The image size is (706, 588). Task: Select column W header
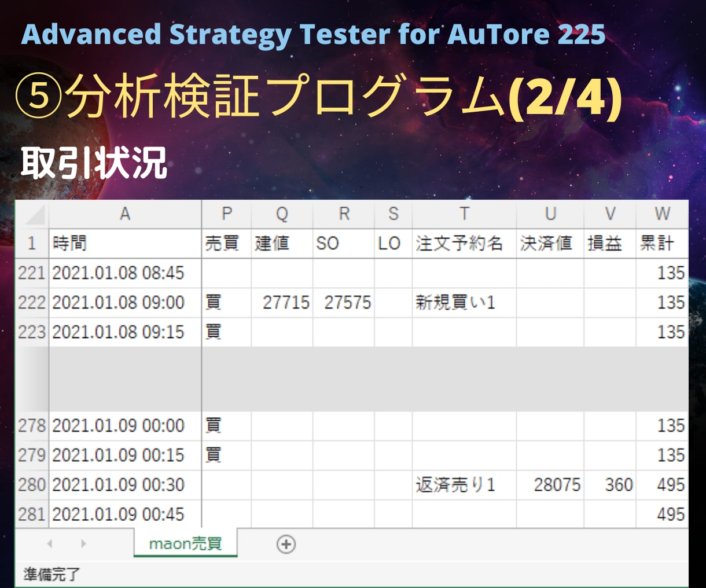pyautogui.click(x=662, y=215)
